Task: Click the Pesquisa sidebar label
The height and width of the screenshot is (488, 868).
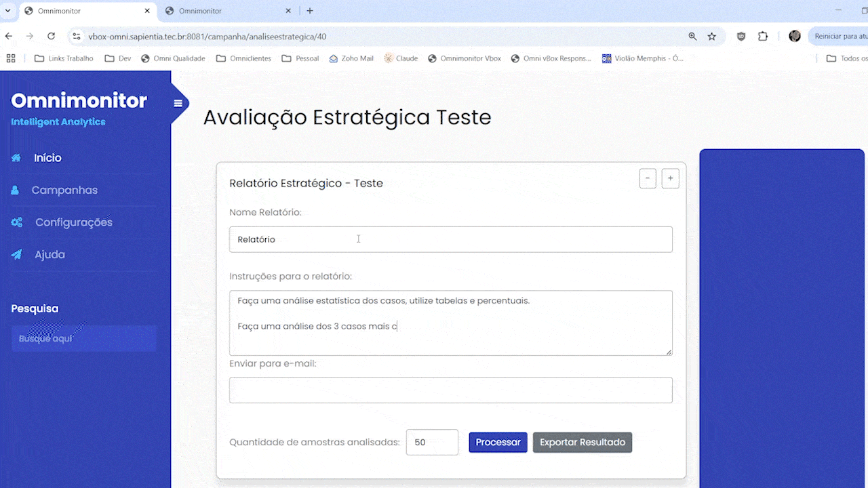Action: click(x=35, y=308)
